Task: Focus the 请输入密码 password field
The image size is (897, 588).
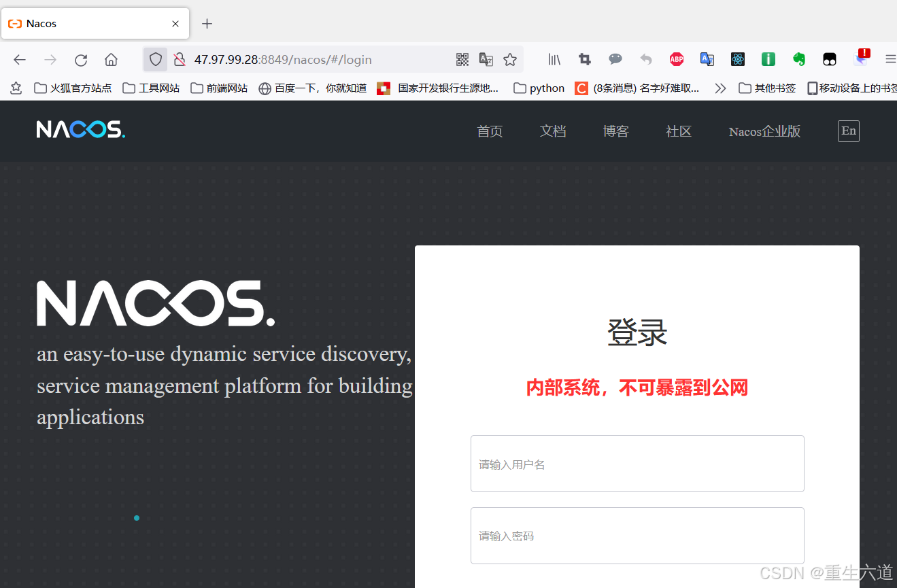Action: click(637, 536)
